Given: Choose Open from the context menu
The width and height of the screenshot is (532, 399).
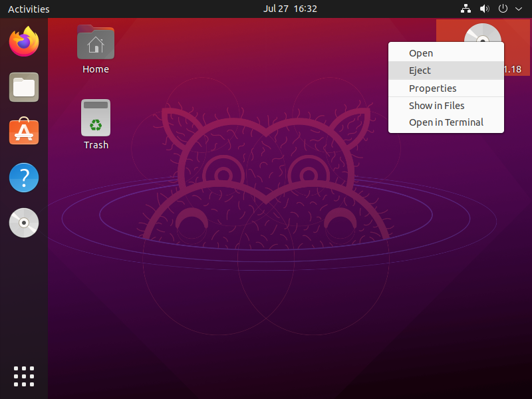Looking at the screenshot, I should point(421,53).
